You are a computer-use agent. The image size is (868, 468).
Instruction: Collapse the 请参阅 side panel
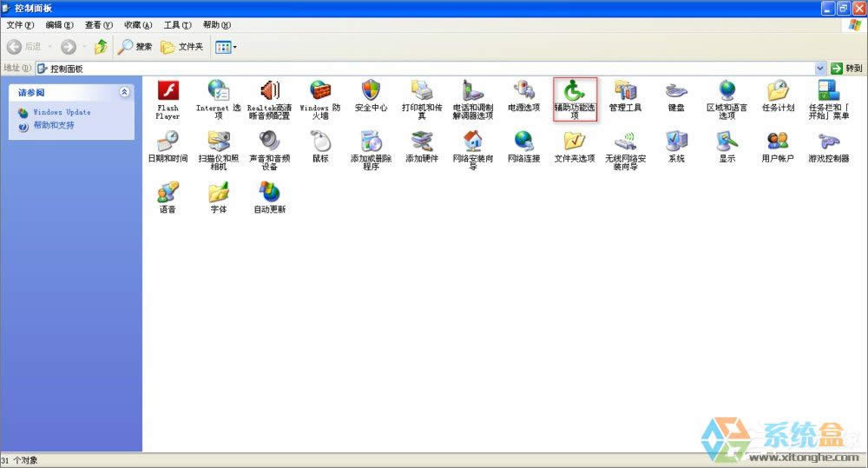(x=124, y=92)
